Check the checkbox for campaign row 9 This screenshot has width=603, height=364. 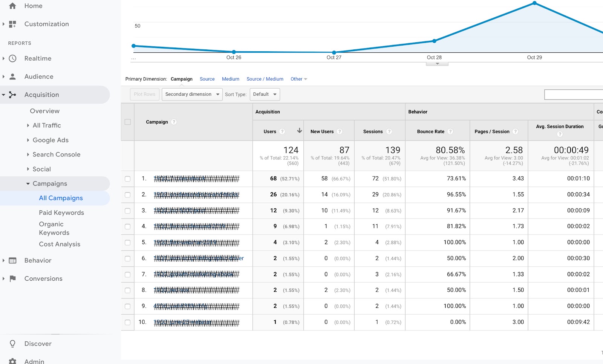click(128, 306)
